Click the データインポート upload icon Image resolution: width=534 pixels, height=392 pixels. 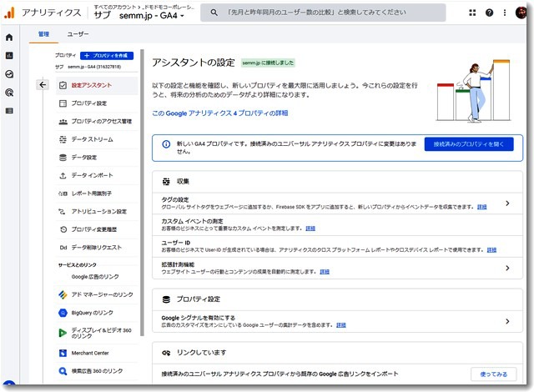click(63, 175)
